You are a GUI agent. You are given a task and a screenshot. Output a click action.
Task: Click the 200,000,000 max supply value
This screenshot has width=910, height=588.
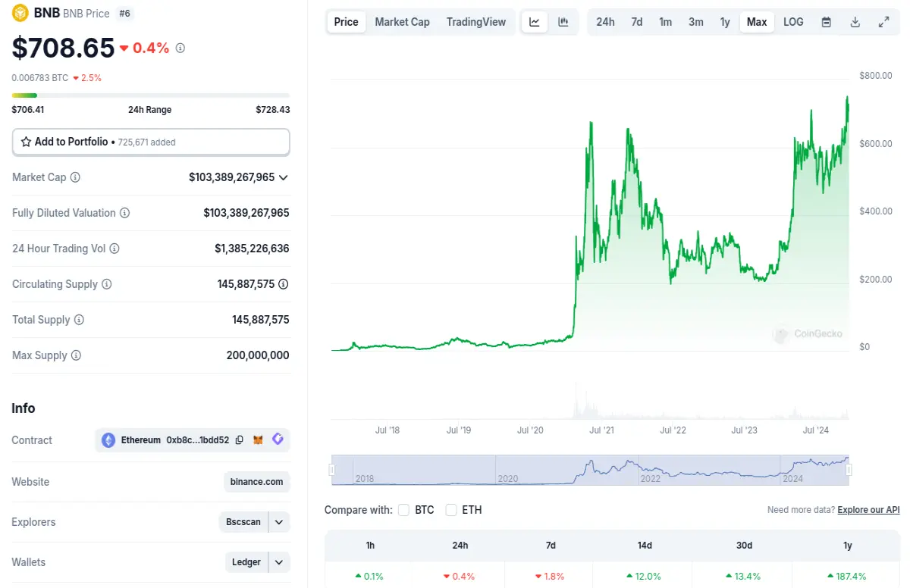(258, 355)
